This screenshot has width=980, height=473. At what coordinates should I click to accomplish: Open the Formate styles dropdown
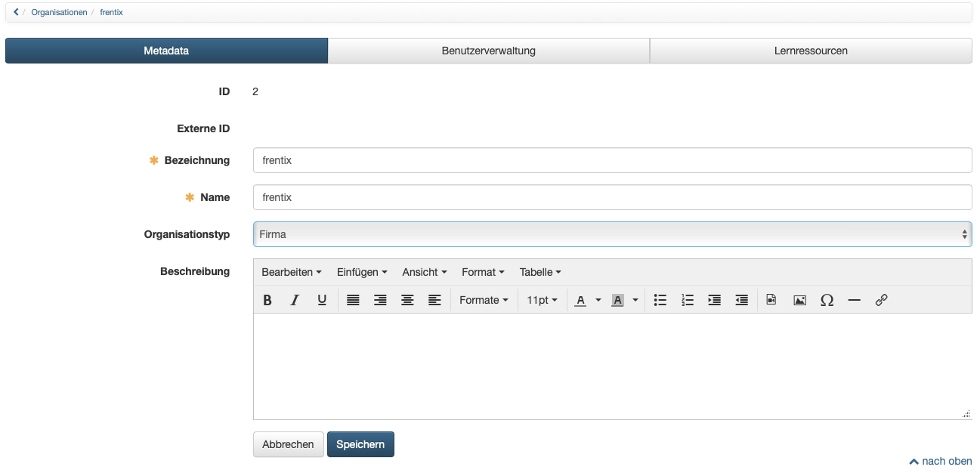coord(484,300)
